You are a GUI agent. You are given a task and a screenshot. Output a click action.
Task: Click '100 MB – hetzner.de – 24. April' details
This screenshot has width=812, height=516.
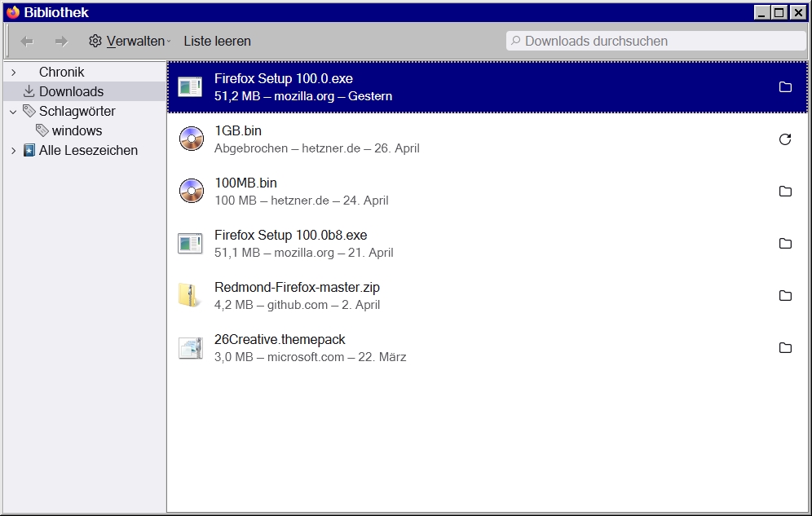point(302,201)
